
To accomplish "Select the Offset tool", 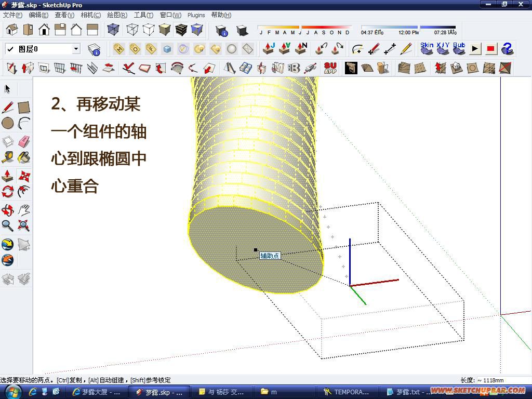I will (x=24, y=192).
